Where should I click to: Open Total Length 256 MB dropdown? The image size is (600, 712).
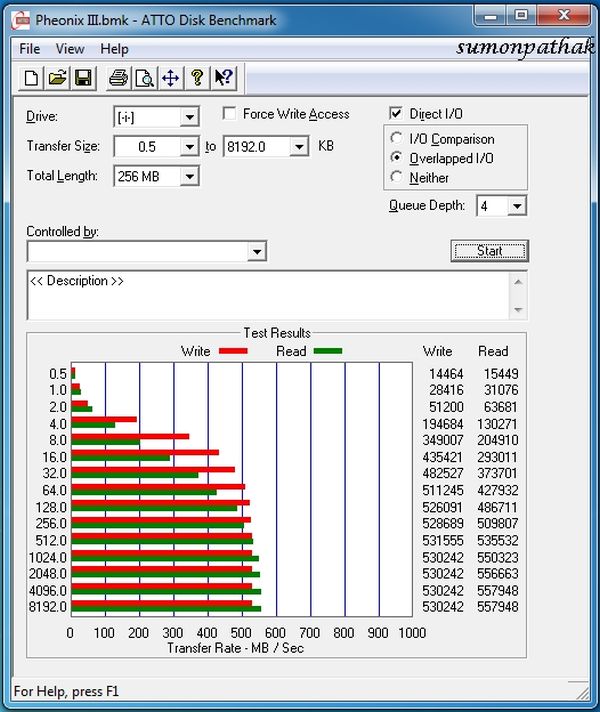(x=189, y=176)
